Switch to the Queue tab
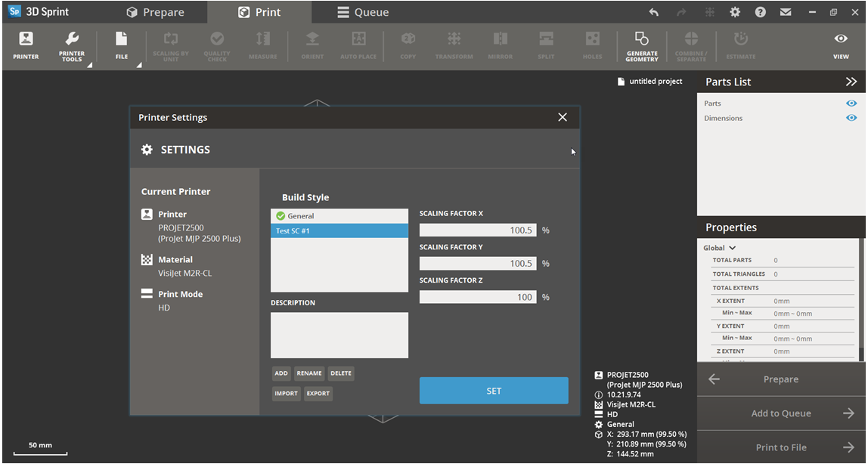The image size is (868, 464). [363, 12]
